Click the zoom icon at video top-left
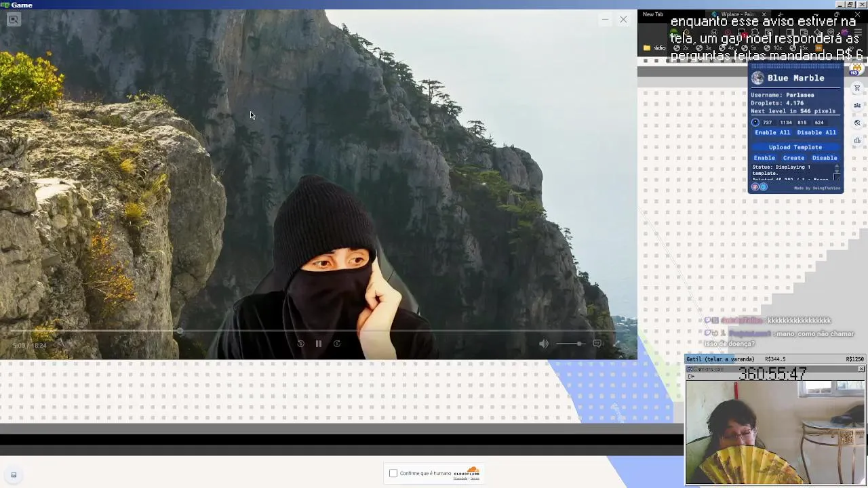This screenshot has height=488, width=868. [14, 20]
